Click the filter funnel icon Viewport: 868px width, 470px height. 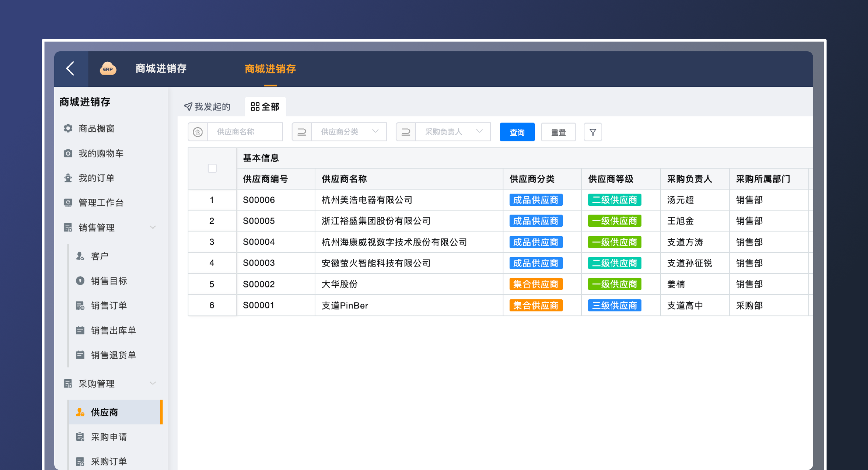[592, 132]
